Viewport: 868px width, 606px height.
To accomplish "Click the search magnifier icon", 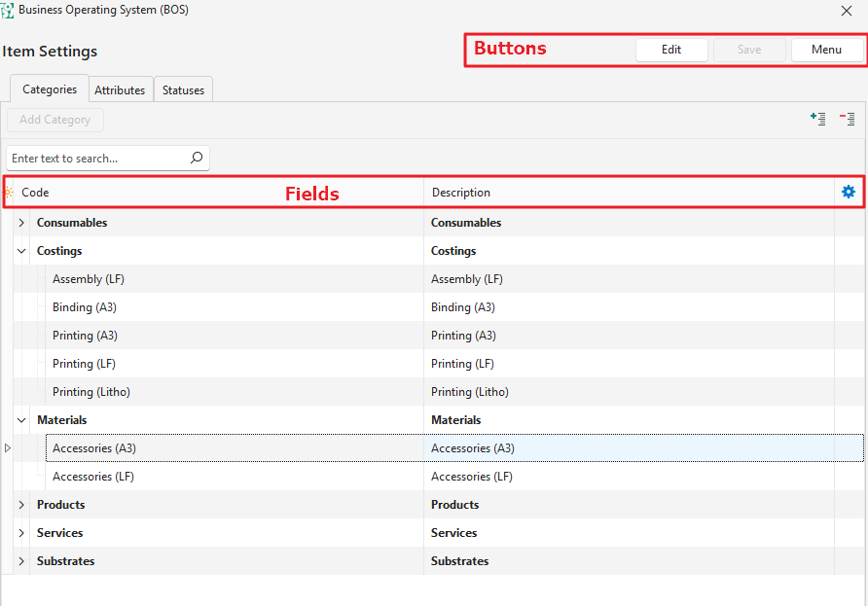I will 196,158.
